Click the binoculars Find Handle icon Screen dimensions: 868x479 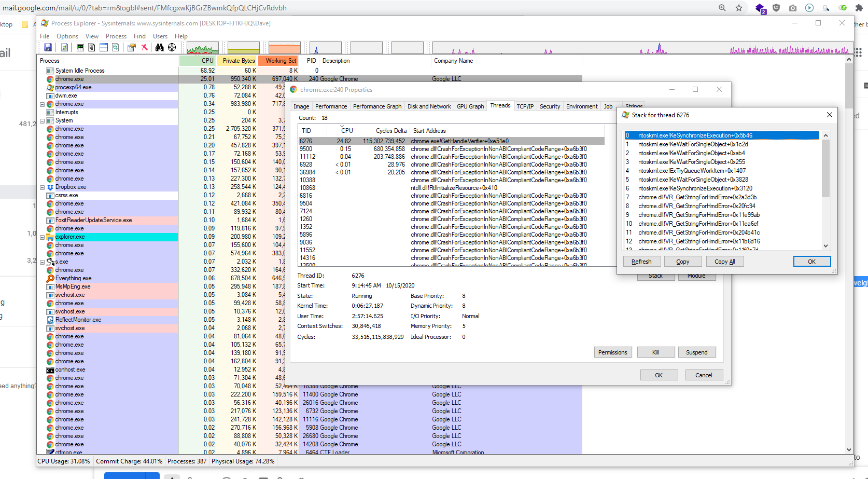click(x=159, y=47)
